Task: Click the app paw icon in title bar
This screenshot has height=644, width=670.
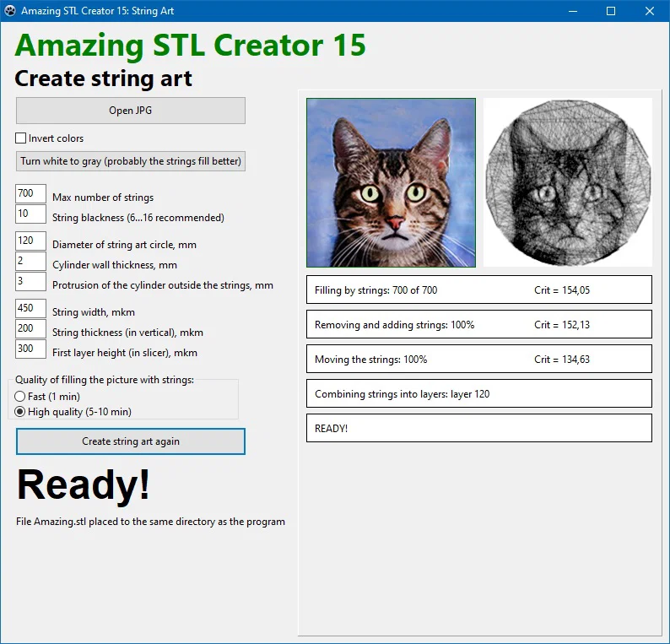Action: (10, 11)
